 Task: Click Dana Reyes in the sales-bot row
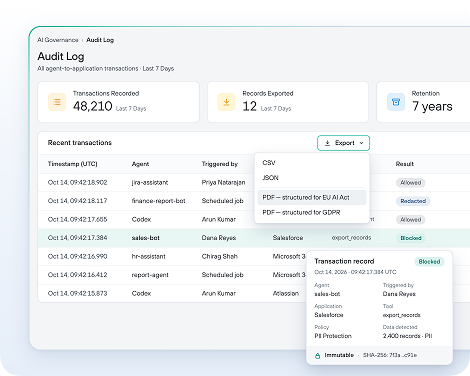tap(219, 238)
